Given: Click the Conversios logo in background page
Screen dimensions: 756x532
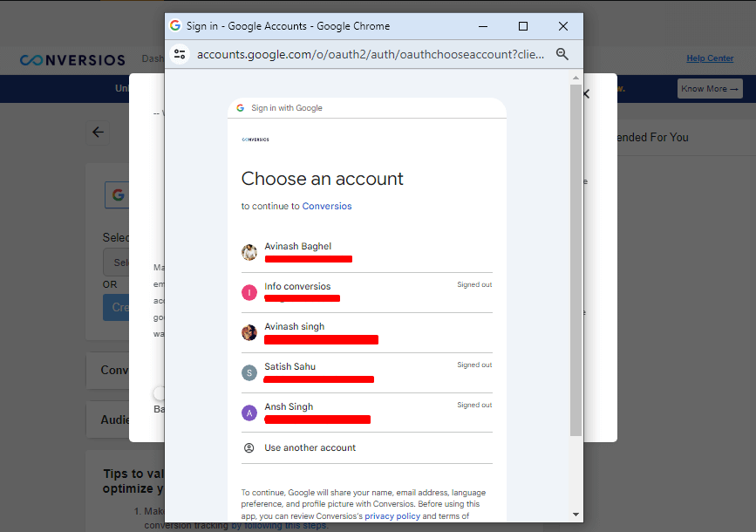Looking at the screenshot, I should pyautogui.click(x=72, y=60).
